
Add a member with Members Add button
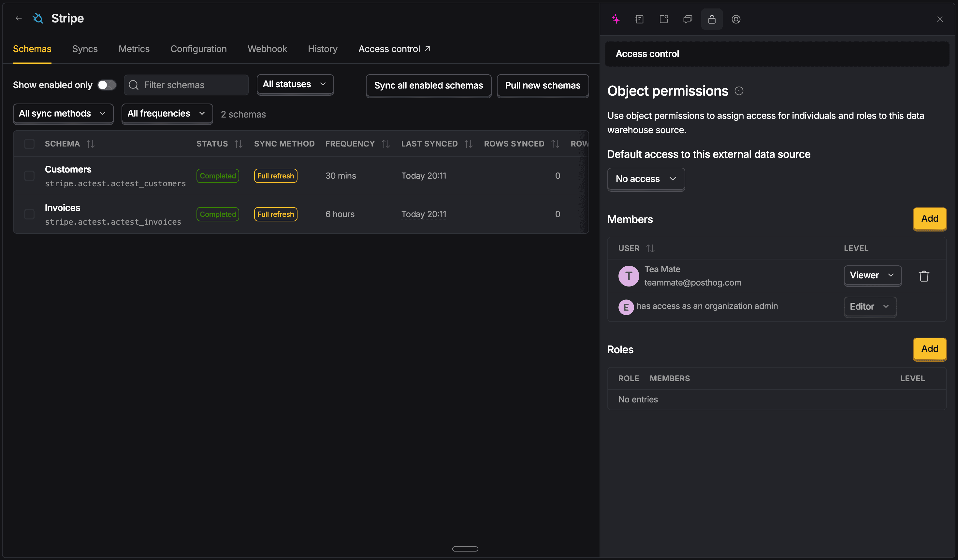[929, 218]
